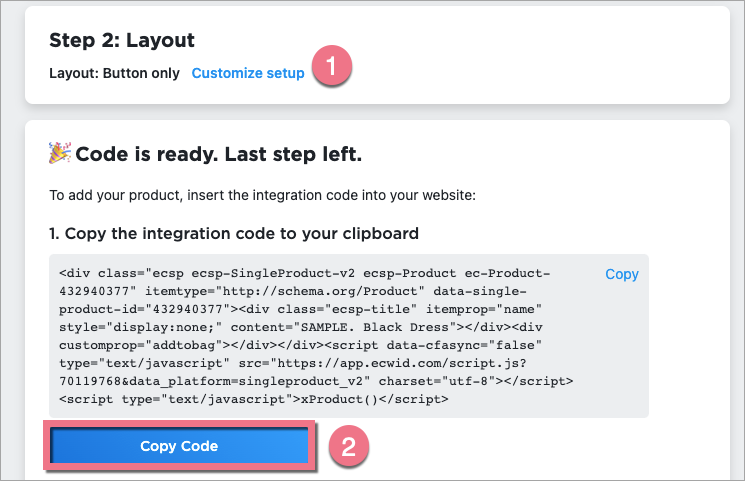This screenshot has width=745, height=481.
Task: Click the Customize setup link
Action: click(x=248, y=73)
